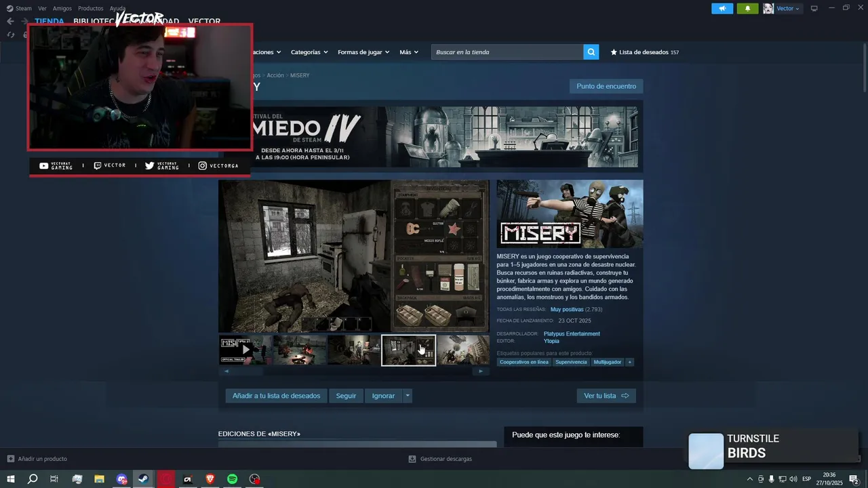Click the Acción breadcrumb link
Viewport: 868px width, 488px height.
[275, 75]
